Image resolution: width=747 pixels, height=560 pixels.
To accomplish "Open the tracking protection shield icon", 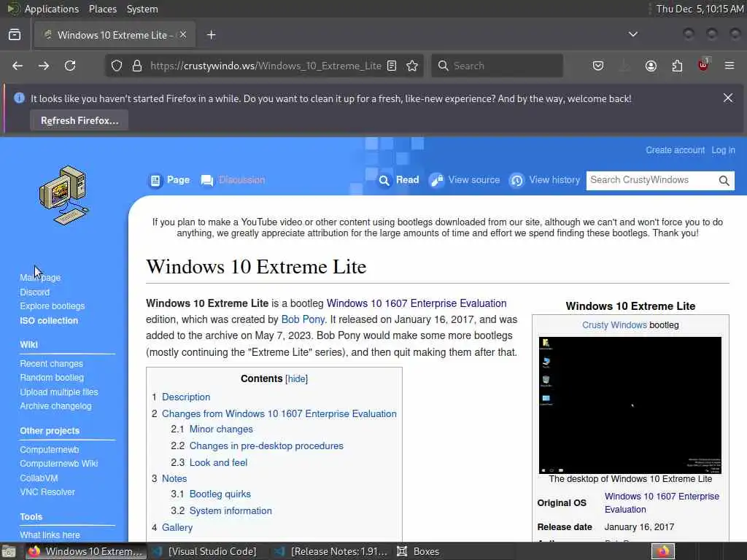I will click(x=117, y=66).
